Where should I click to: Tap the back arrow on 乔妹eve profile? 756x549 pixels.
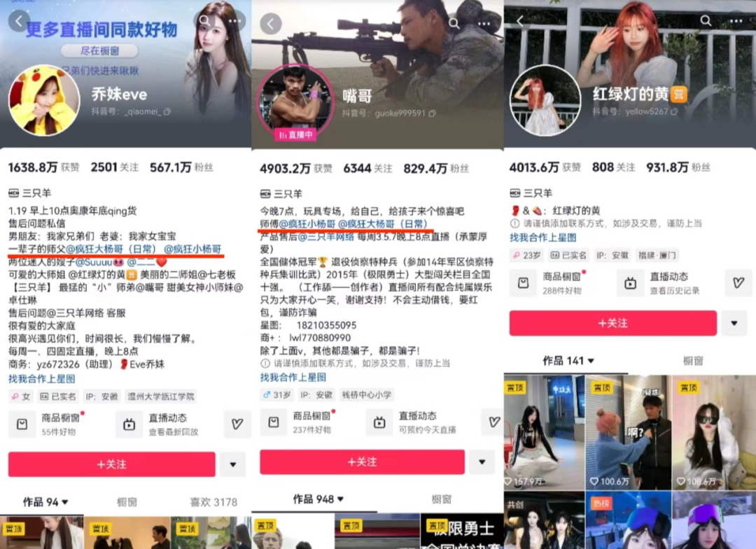click(20, 21)
